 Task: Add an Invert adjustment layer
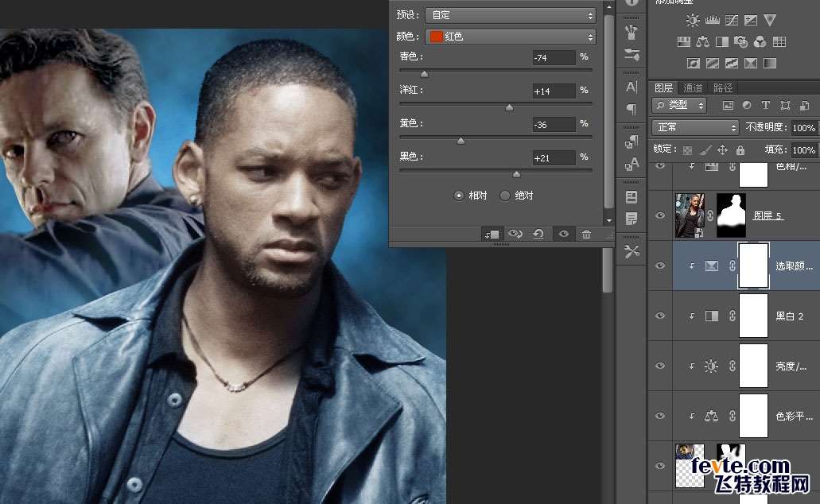click(694, 64)
